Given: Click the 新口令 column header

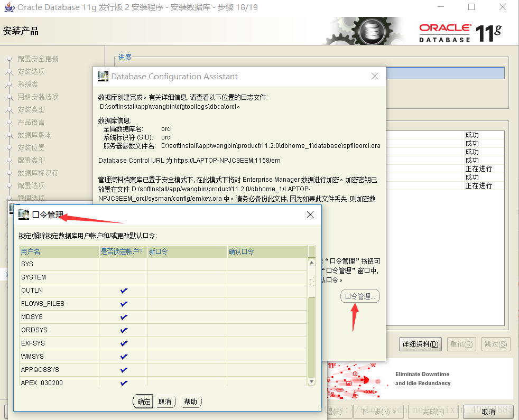Looking at the screenshot, I should (x=187, y=251).
